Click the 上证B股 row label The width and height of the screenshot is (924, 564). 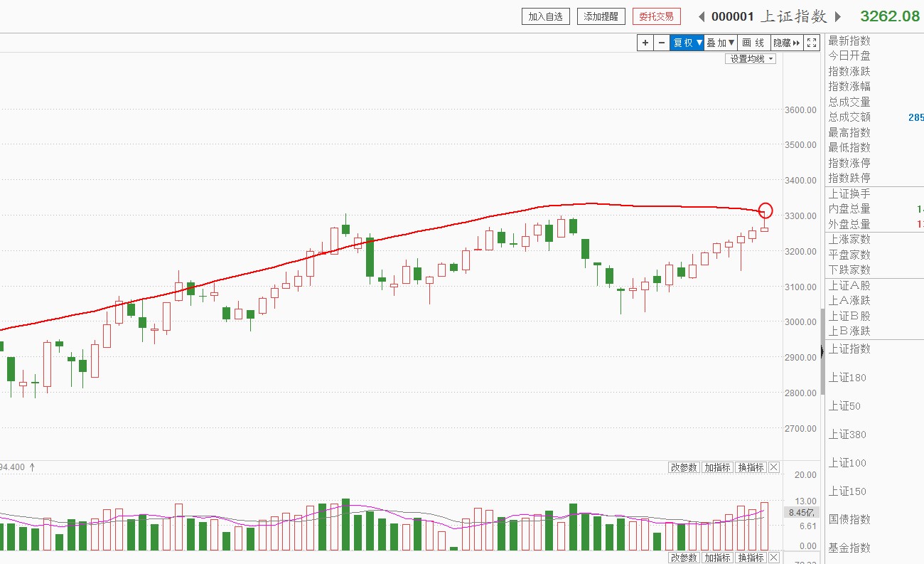pyautogui.click(x=849, y=316)
